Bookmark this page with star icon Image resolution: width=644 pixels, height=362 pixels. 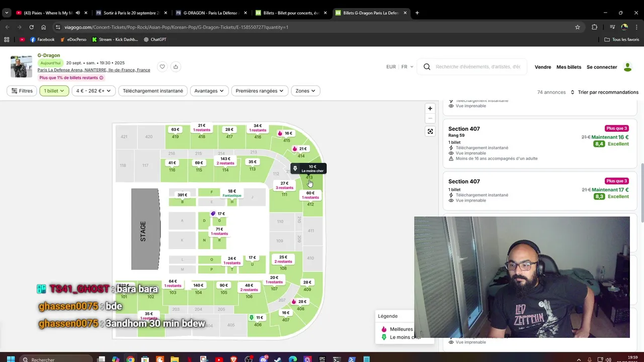pyautogui.click(x=578, y=27)
